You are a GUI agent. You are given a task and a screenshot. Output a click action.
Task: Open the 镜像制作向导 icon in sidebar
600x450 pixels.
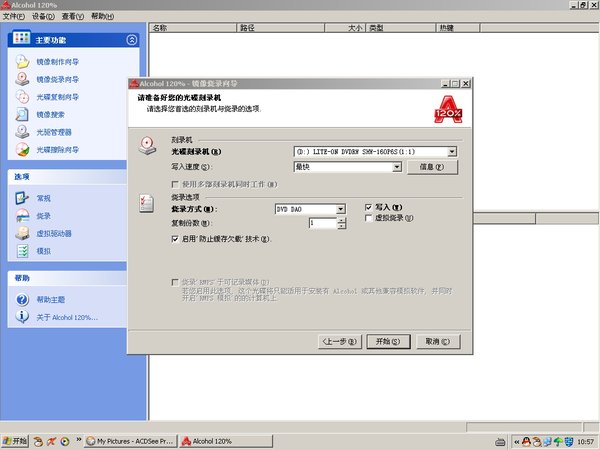pyautogui.click(x=22, y=62)
